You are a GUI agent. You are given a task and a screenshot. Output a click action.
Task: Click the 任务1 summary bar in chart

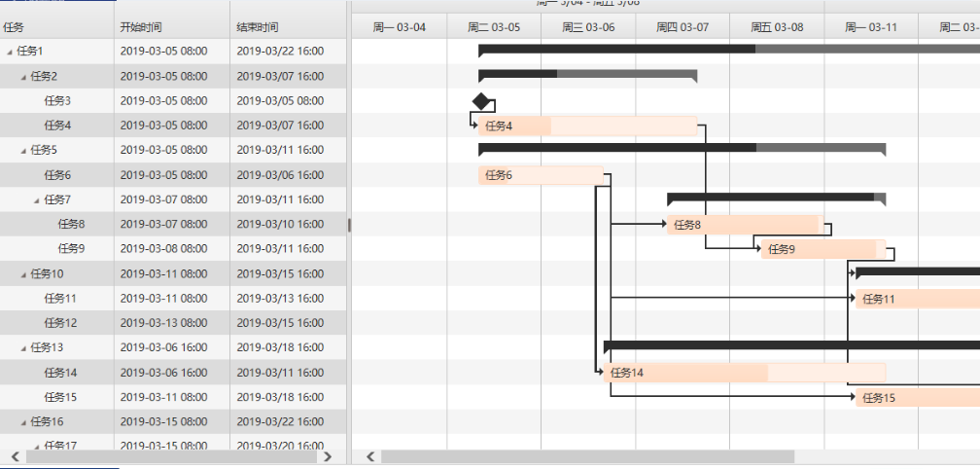(x=729, y=49)
